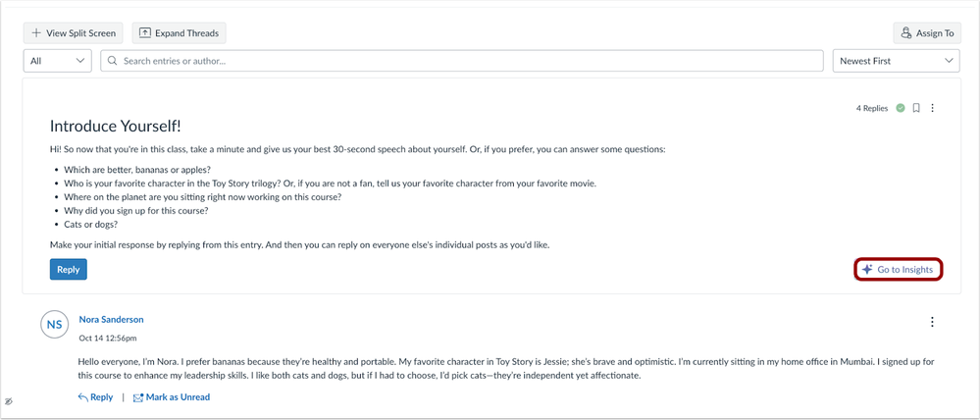The image size is (980, 420).
Task: Click the 4 Replies count
Action: pyautogui.click(x=871, y=108)
